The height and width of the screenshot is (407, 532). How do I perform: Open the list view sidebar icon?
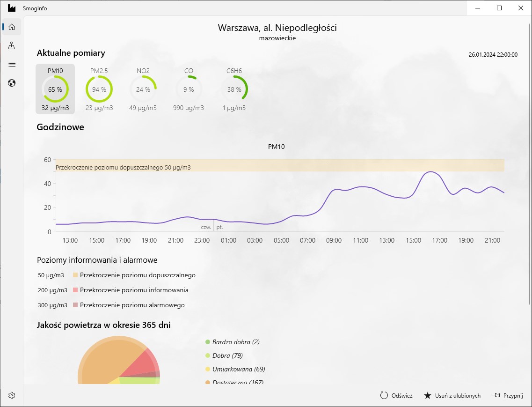tap(12, 64)
